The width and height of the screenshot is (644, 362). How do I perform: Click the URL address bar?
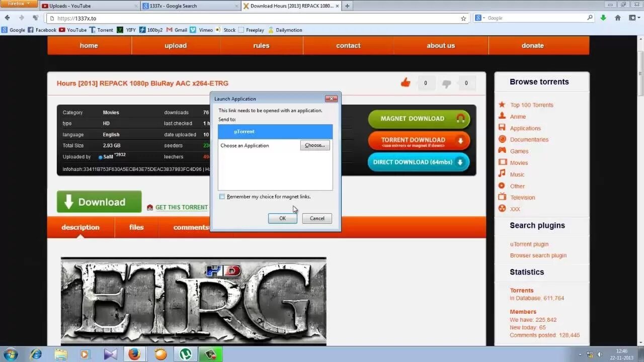pyautogui.click(x=257, y=18)
